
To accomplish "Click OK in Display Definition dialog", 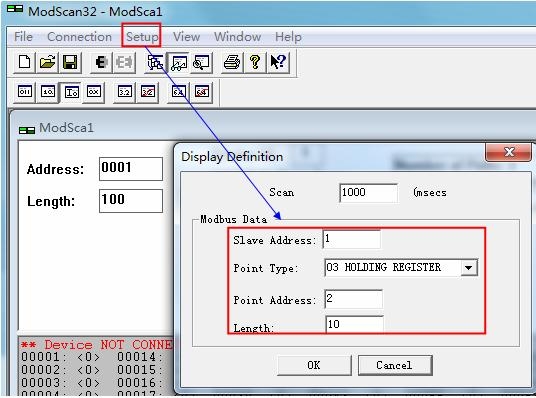I will 314,365.
